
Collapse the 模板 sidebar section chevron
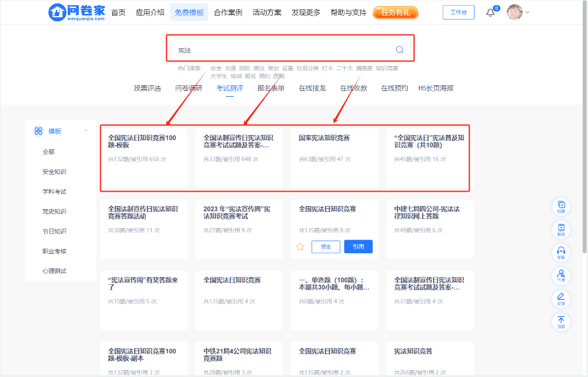pyautogui.click(x=85, y=131)
